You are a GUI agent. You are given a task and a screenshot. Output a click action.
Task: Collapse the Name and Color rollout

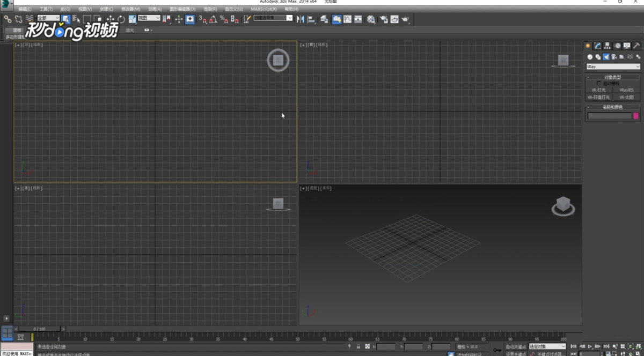[613, 107]
